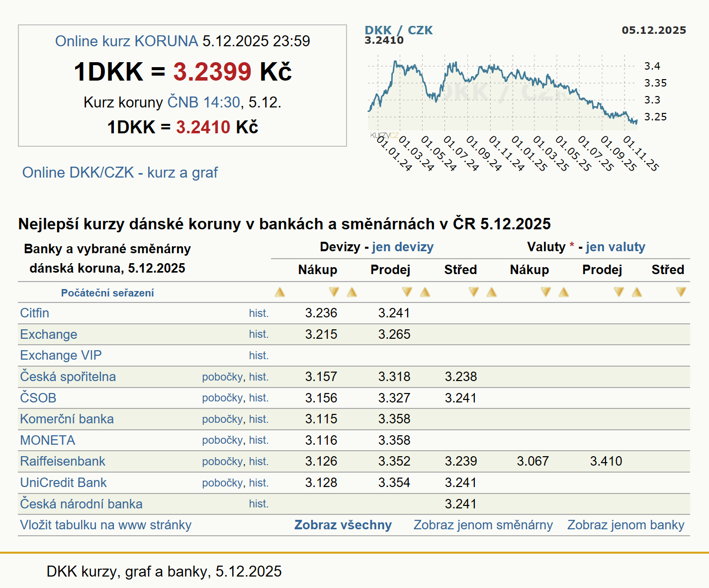Sort Devizy Střed column ascending
The image size is (709, 588).
click(425, 293)
